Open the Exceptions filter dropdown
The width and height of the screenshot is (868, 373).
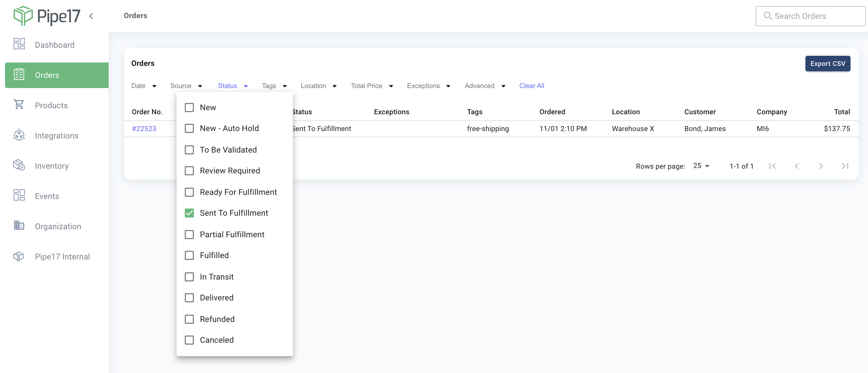428,86
